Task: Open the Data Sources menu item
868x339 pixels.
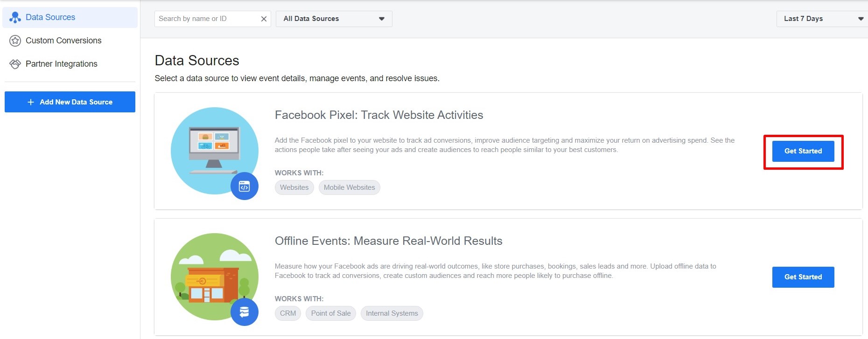Action: pyautogui.click(x=70, y=17)
